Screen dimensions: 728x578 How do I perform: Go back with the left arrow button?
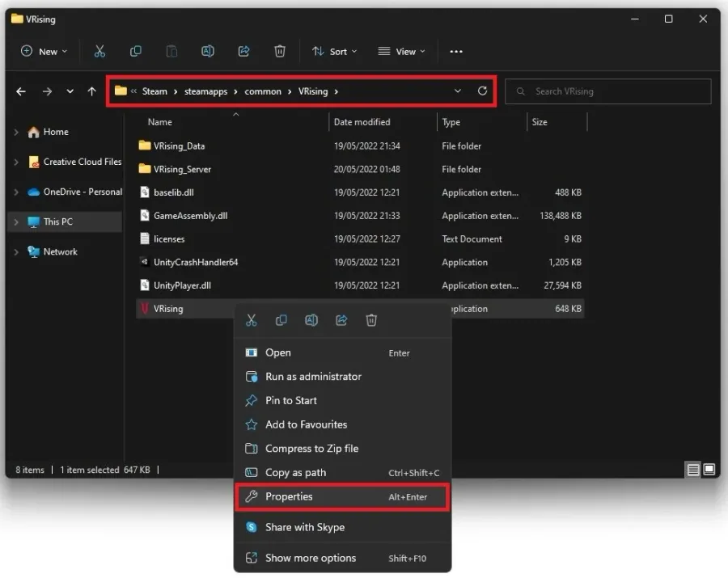(21, 91)
